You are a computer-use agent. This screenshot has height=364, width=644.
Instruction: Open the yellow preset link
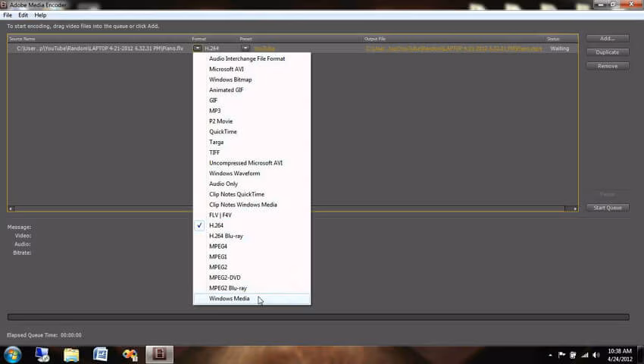point(264,49)
